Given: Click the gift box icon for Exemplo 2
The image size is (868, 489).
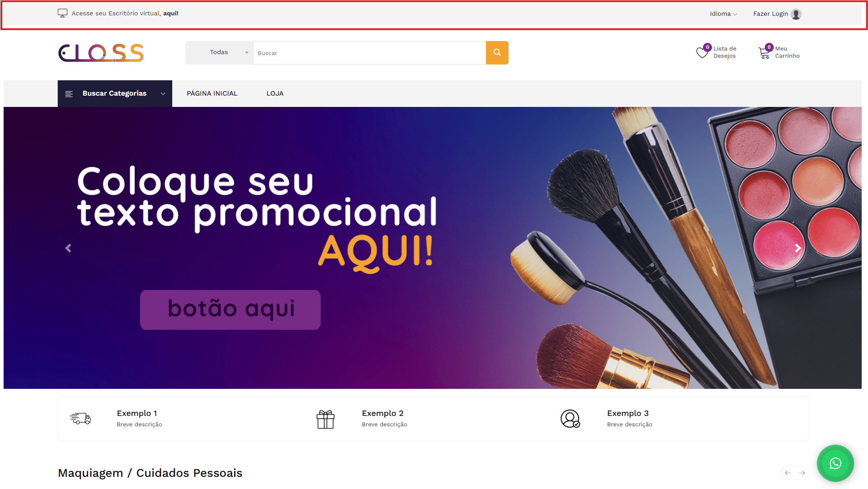Looking at the screenshot, I should 325,419.
